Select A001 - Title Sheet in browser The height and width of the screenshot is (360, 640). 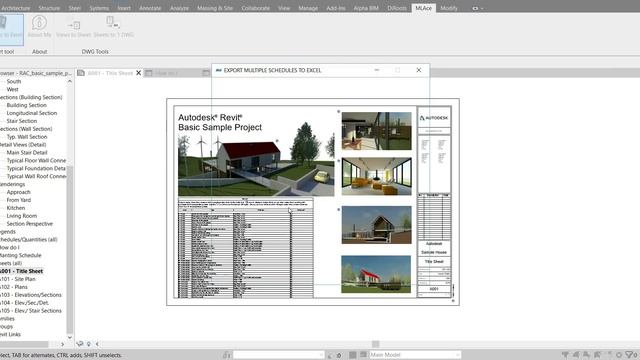tap(22, 271)
